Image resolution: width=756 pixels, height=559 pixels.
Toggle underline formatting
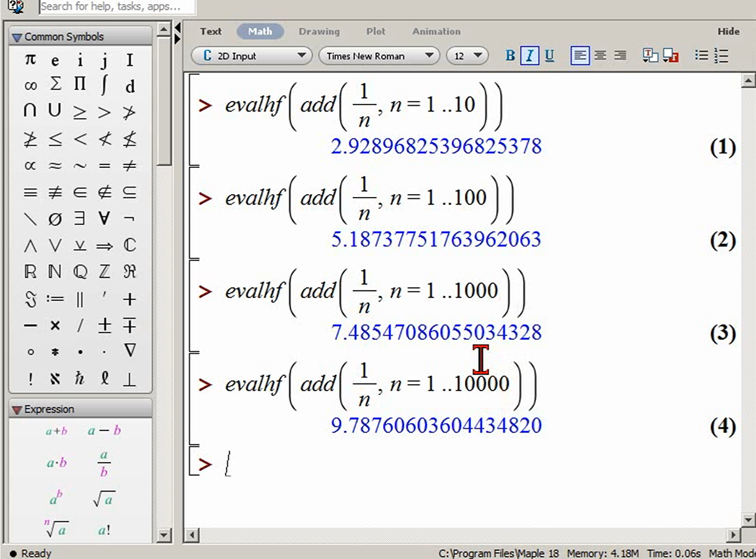pyautogui.click(x=550, y=56)
